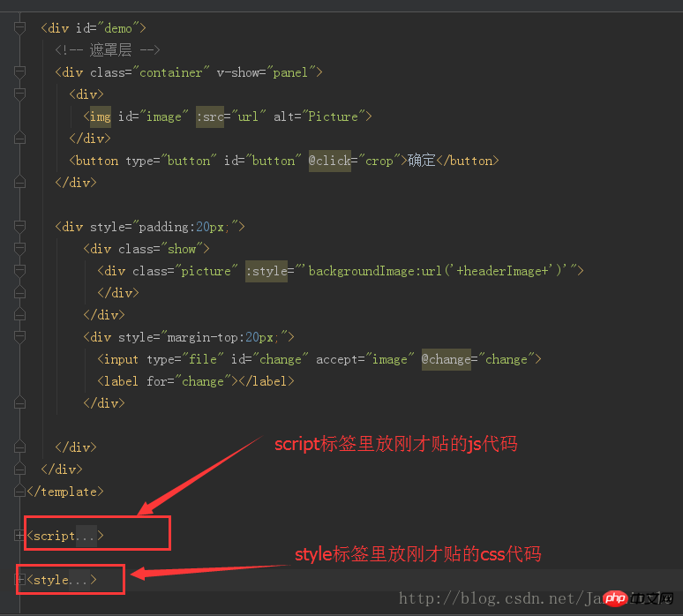Click the id value "image"
The height and width of the screenshot is (616, 683).
(164, 116)
